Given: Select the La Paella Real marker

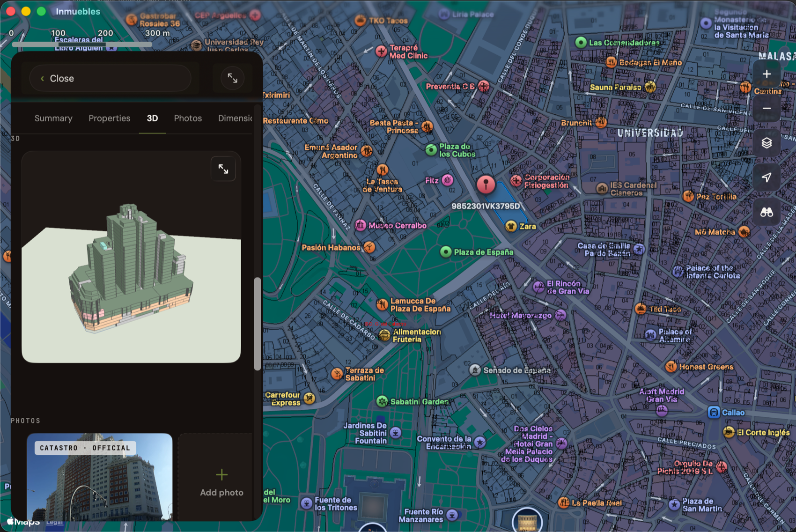Looking at the screenshot, I should (564, 502).
